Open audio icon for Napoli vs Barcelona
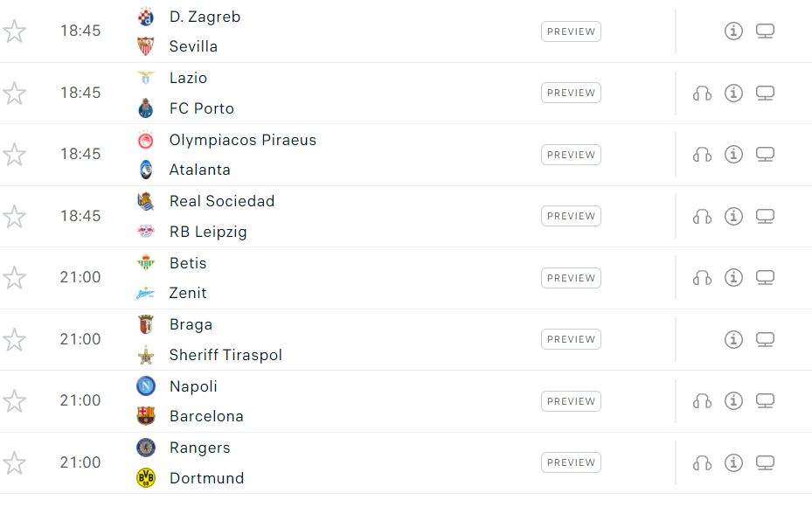 coord(702,401)
